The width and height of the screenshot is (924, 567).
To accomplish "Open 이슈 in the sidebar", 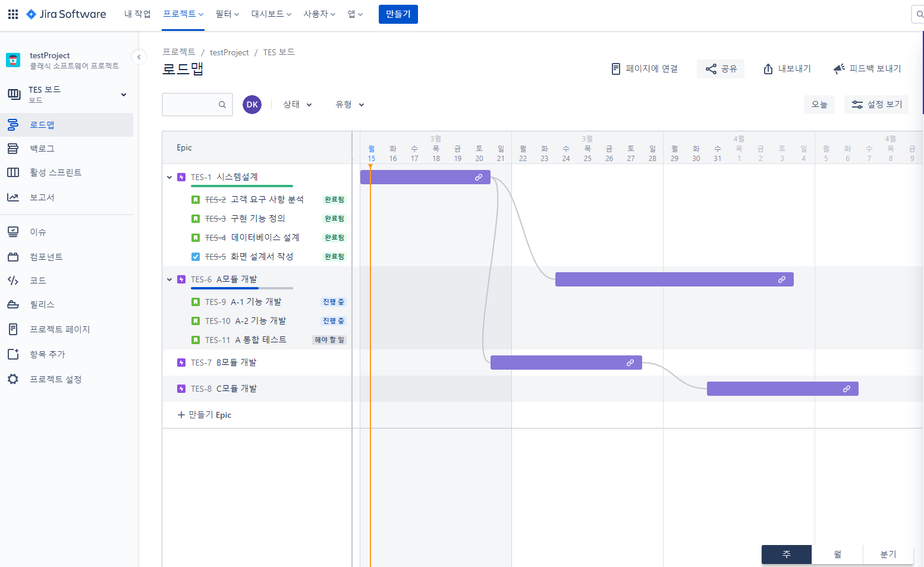I will 67,232.
